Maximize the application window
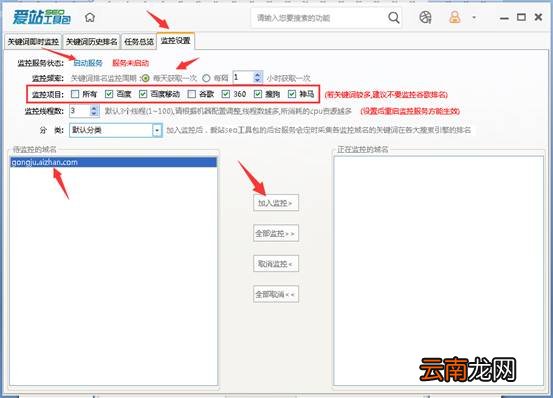This screenshot has width=553, height=398. (x=521, y=17)
